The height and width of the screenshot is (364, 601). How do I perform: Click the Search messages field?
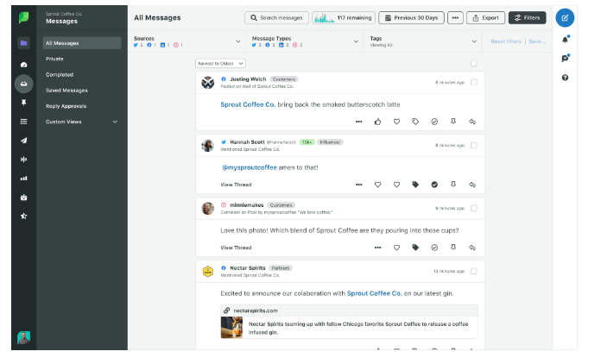coord(276,17)
